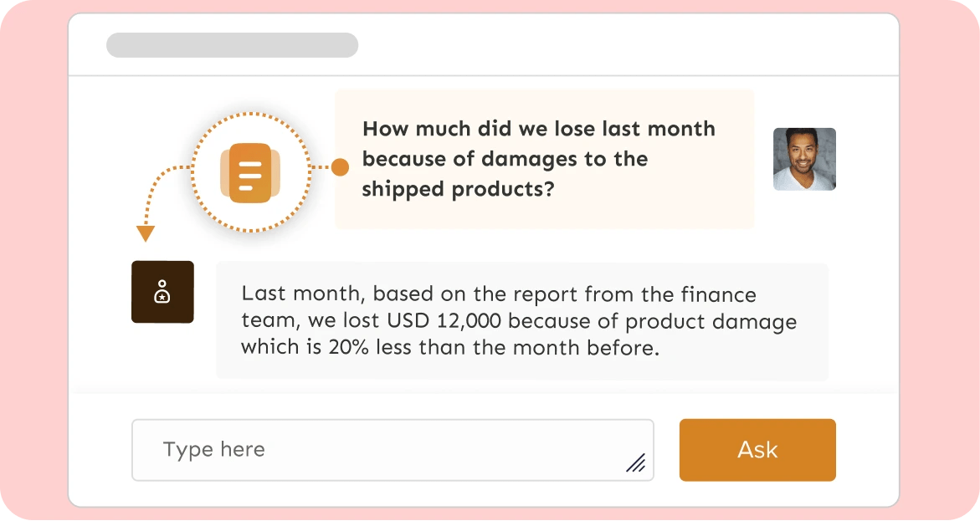Image resolution: width=980 pixels, height=521 pixels.
Task: Click the "because of damages to the" line
Action: (x=505, y=159)
